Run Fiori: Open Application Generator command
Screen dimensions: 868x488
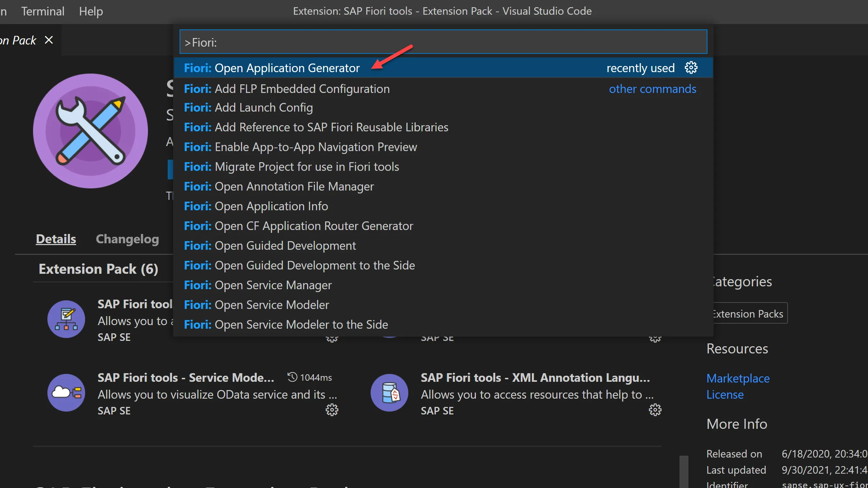(271, 68)
